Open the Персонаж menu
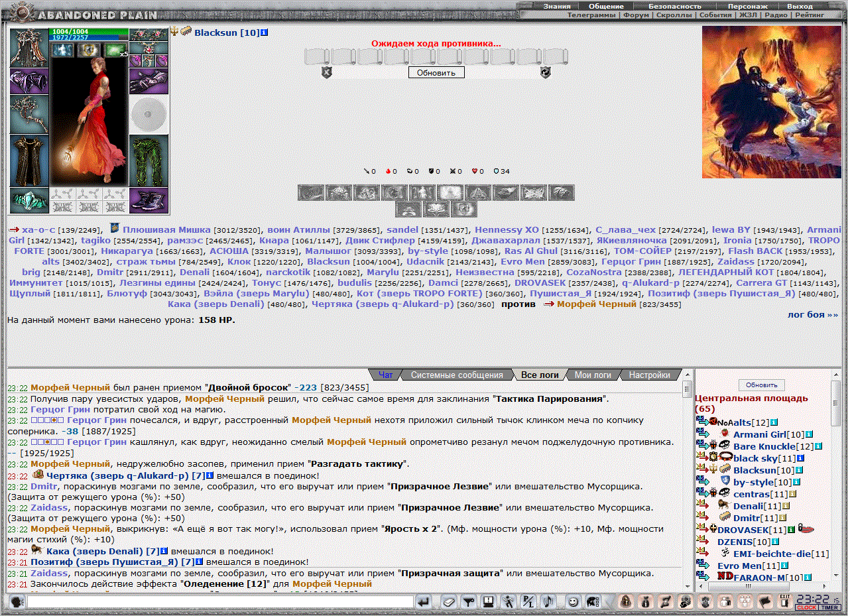848x616 pixels. pos(748,6)
